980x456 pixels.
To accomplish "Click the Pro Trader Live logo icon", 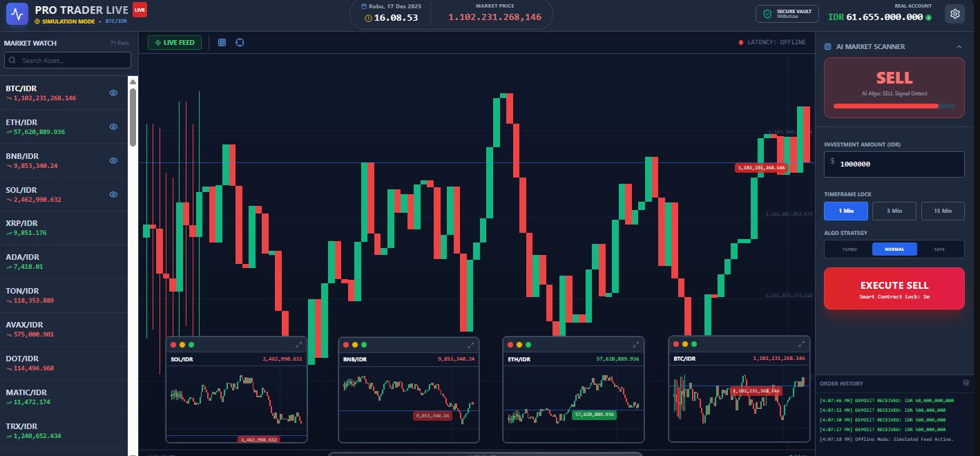I will [x=17, y=13].
